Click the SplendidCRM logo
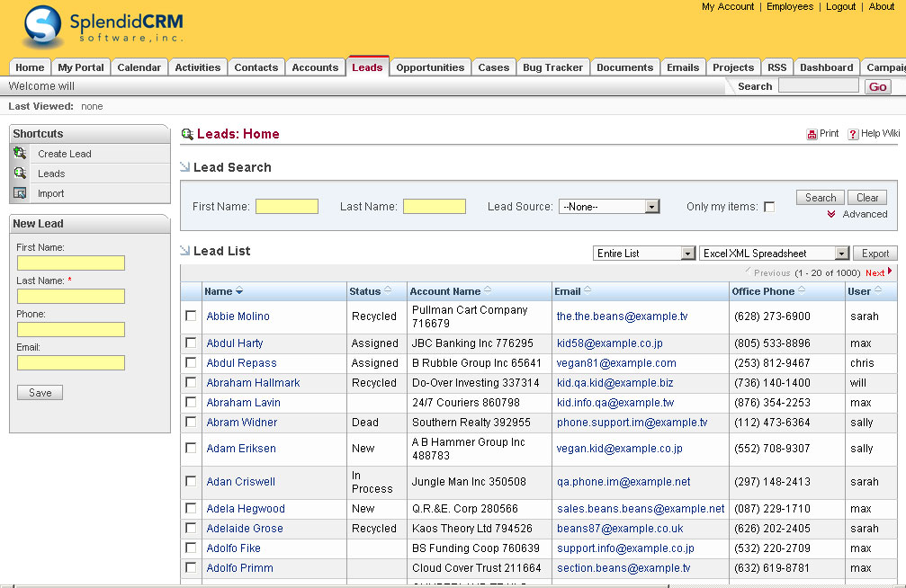 [103, 27]
